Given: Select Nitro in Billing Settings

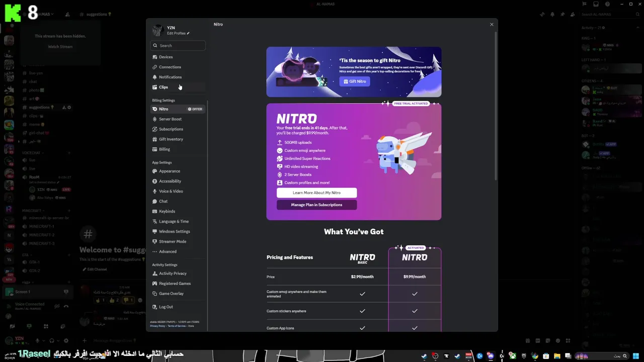Looking at the screenshot, I should (x=178, y=109).
